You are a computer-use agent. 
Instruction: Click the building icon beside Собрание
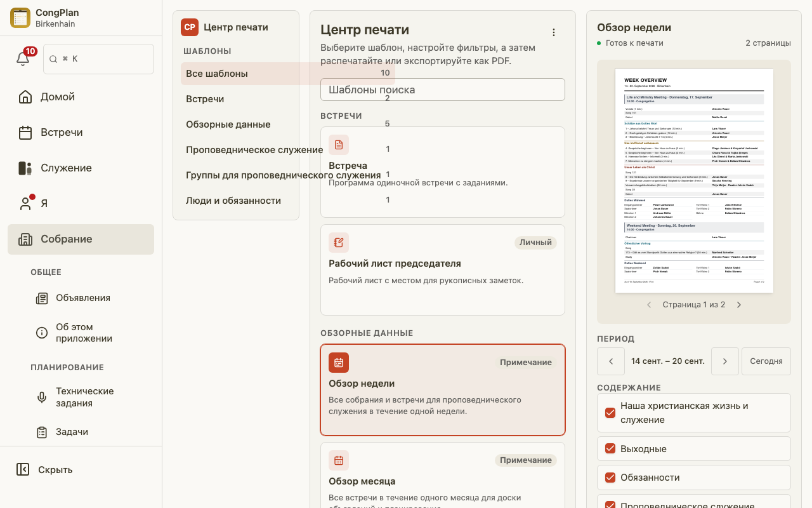pyautogui.click(x=25, y=239)
